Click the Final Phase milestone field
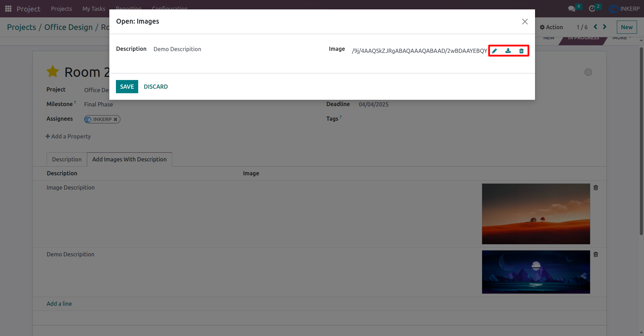Screen dimensions: 644x336 tap(99, 104)
